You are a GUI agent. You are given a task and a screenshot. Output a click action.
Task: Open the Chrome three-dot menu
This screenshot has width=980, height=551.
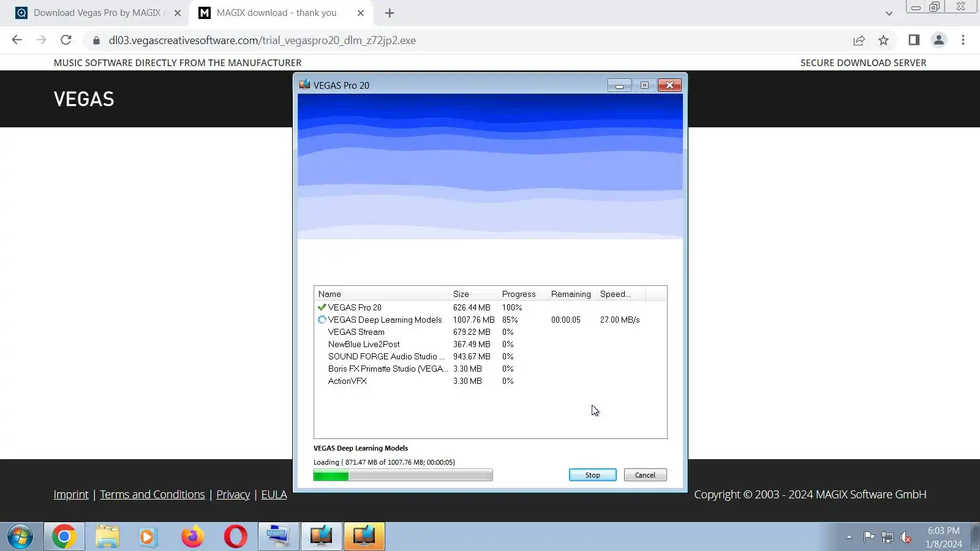pos(963,40)
